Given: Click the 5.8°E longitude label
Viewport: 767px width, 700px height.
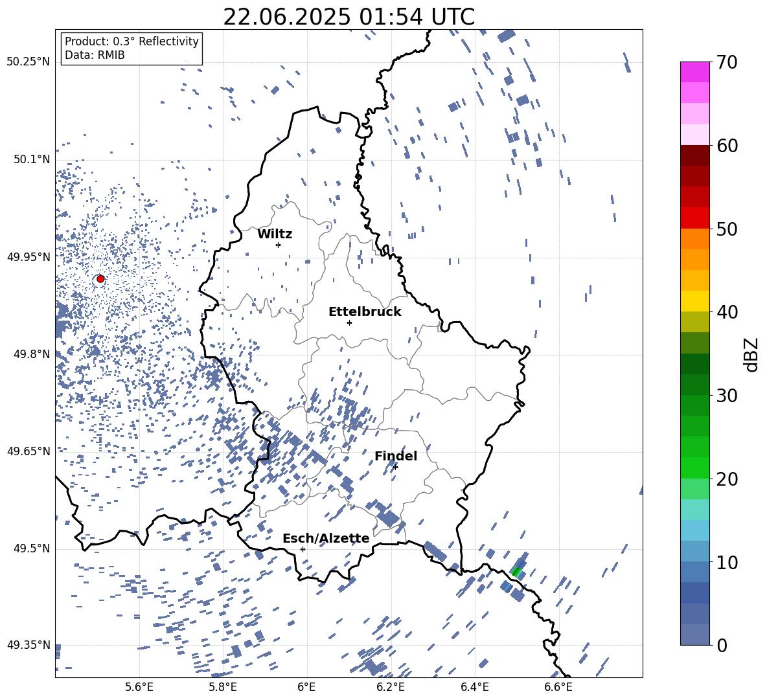Looking at the screenshot, I should click(x=223, y=687).
